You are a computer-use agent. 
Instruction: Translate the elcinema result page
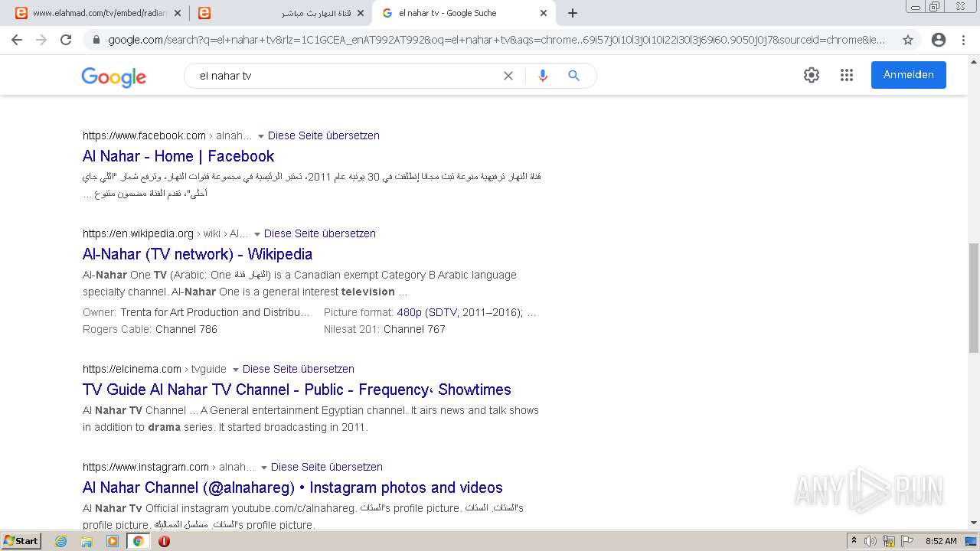[299, 369]
